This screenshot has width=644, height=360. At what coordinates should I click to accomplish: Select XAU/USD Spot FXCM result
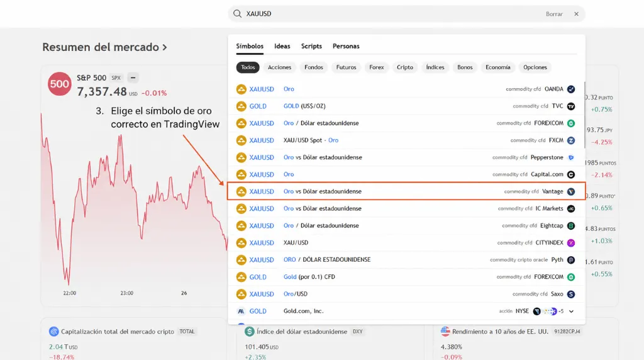[406, 140]
